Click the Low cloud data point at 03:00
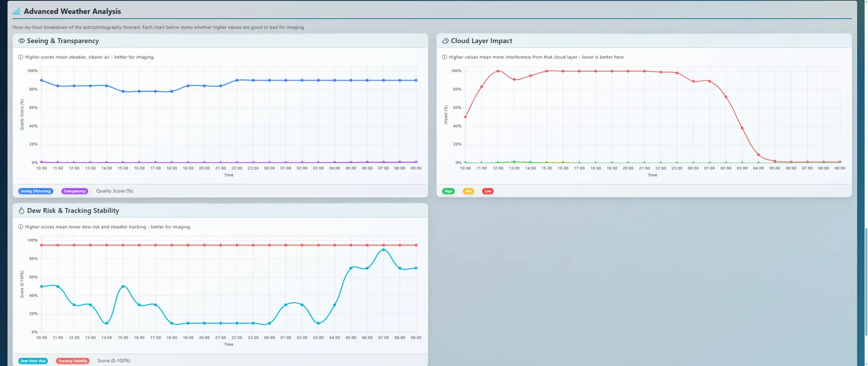Image resolution: width=868 pixels, height=366 pixels. (742, 128)
